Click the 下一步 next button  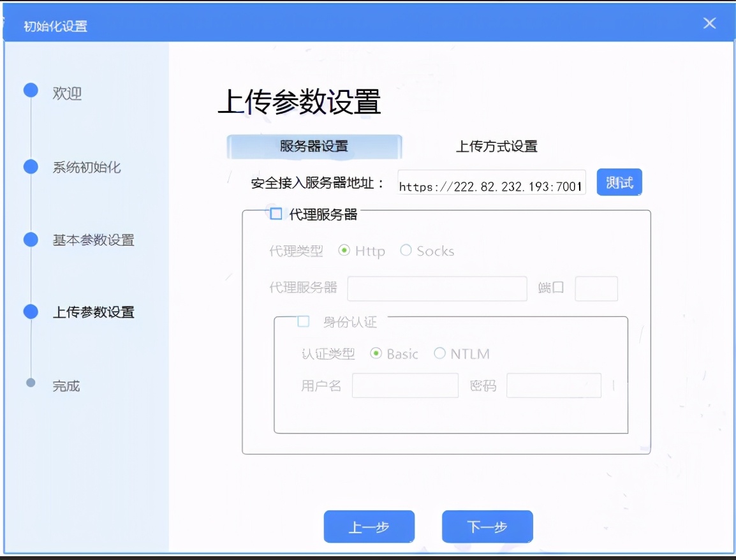pos(487,526)
